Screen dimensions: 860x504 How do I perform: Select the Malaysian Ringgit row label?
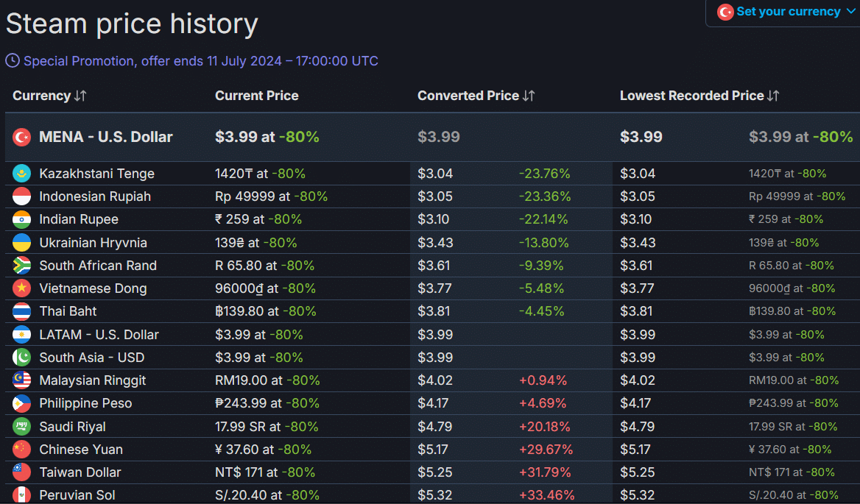click(93, 380)
